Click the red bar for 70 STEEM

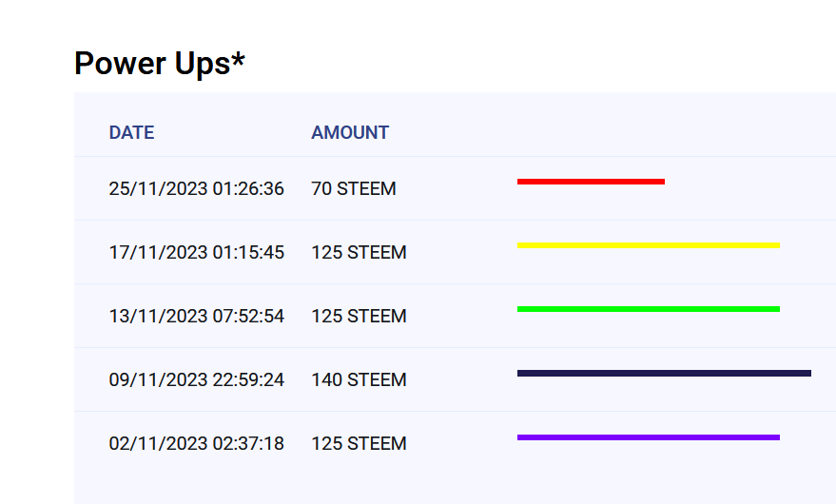[591, 181]
